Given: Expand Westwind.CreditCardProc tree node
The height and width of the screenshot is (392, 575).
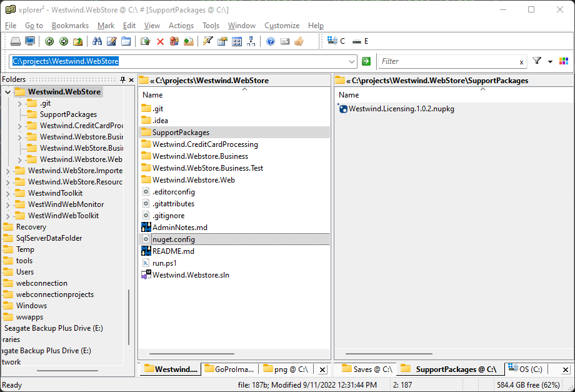Looking at the screenshot, I should [x=19, y=126].
